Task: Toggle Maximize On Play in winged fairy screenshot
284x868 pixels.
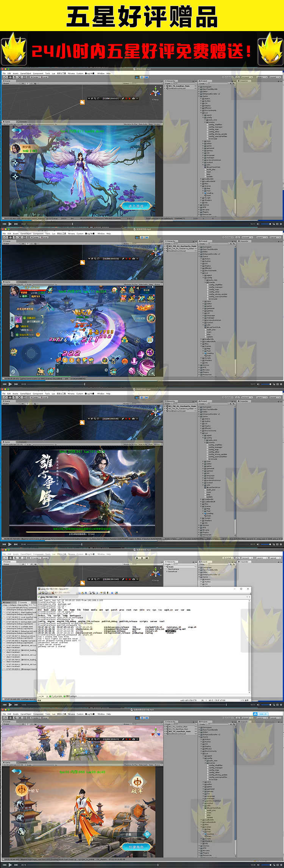Action: point(131,124)
